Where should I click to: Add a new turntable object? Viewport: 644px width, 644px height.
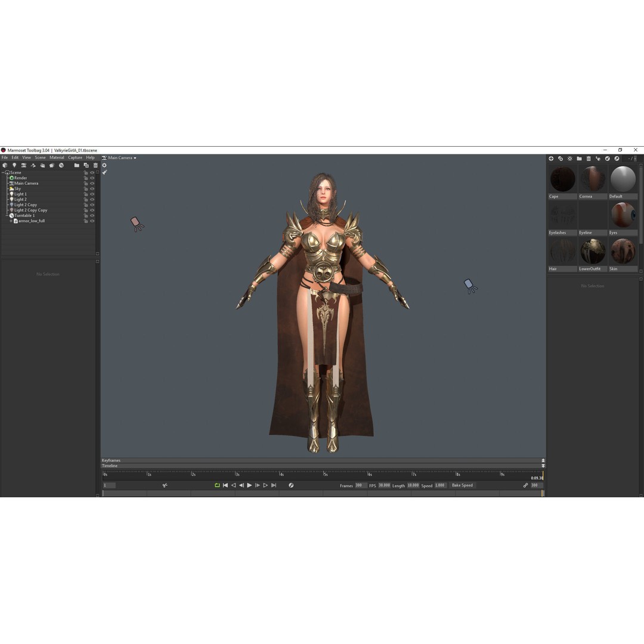pyautogui.click(x=61, y=165)
